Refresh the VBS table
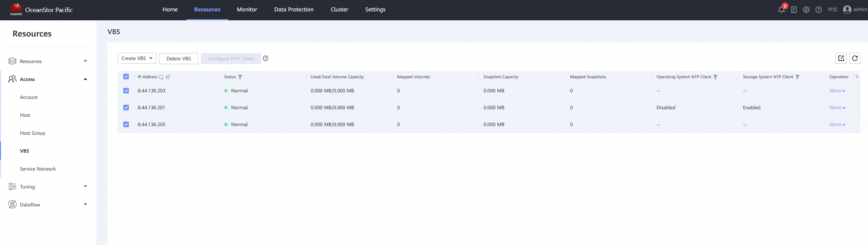This screenshot has height=245, width=868. (x=855, y=58)
